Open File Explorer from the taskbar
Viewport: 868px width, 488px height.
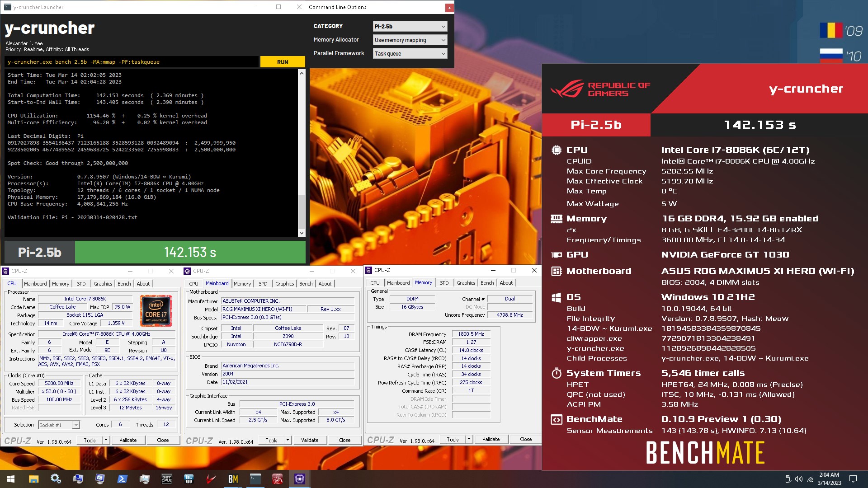[33, 479]
